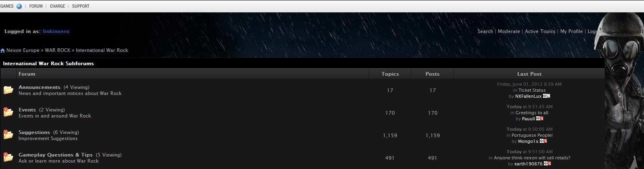Open the Ticket Status last post

[x=532, y=90]
